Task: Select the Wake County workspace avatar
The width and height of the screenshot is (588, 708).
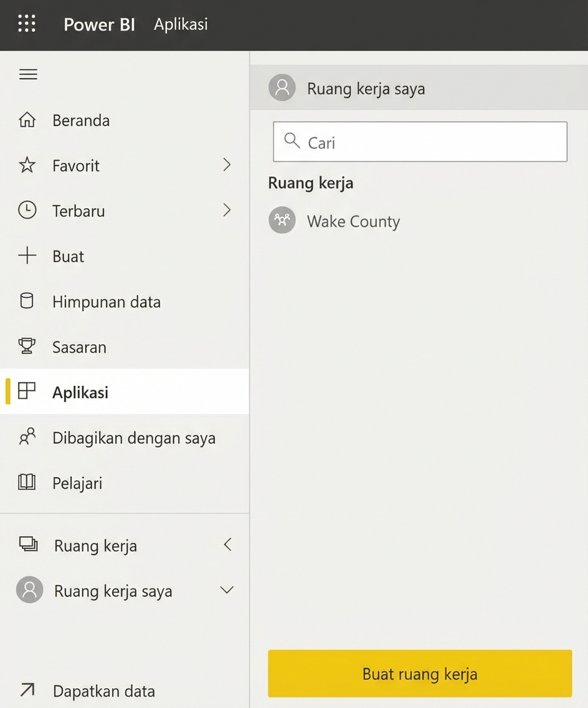Action: [282, 220]
